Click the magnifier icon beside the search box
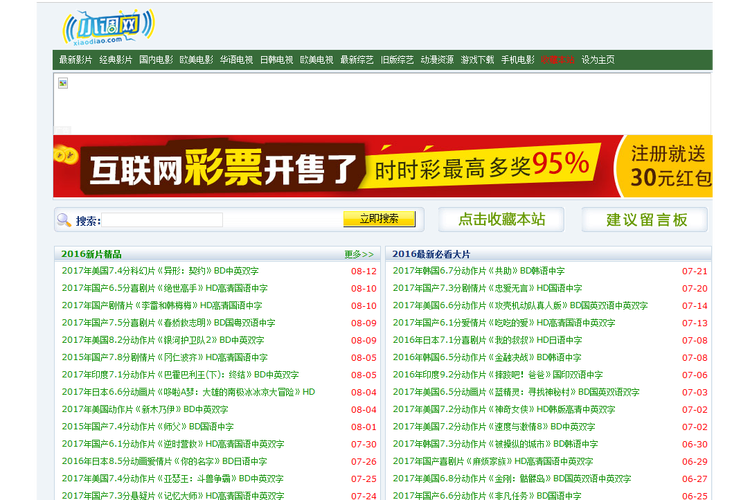Image resolution: width=750 pixels, height=500 pixels. click(x=64, y=220)
